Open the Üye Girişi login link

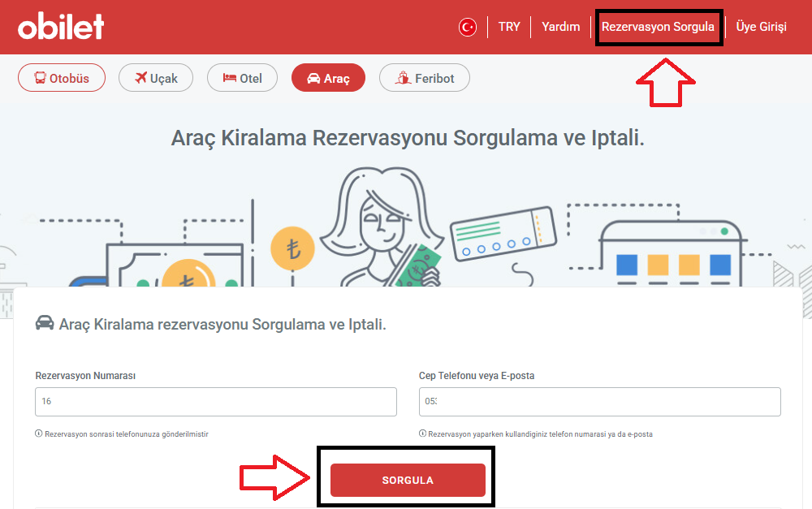click(762, 27)
